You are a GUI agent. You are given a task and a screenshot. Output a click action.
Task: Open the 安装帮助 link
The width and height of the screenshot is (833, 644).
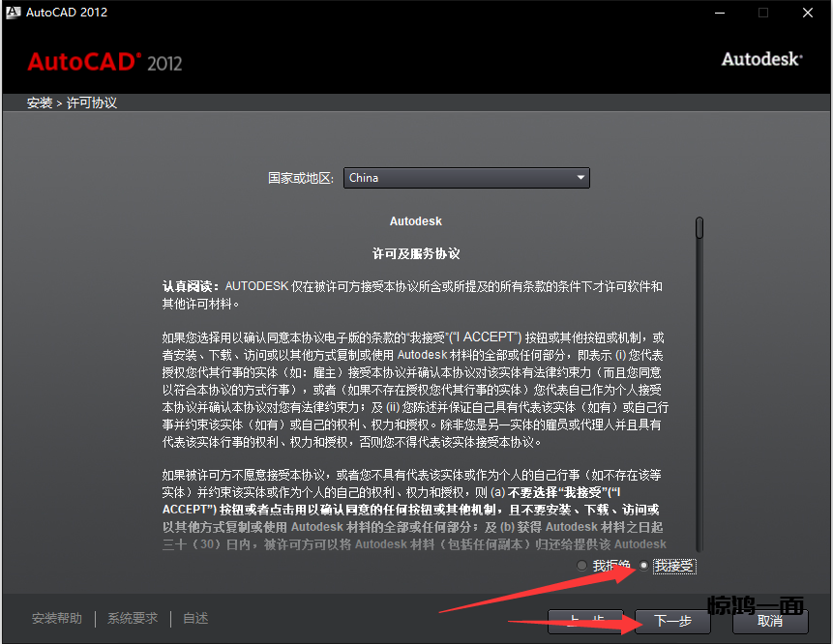click(x=57, y=619)
